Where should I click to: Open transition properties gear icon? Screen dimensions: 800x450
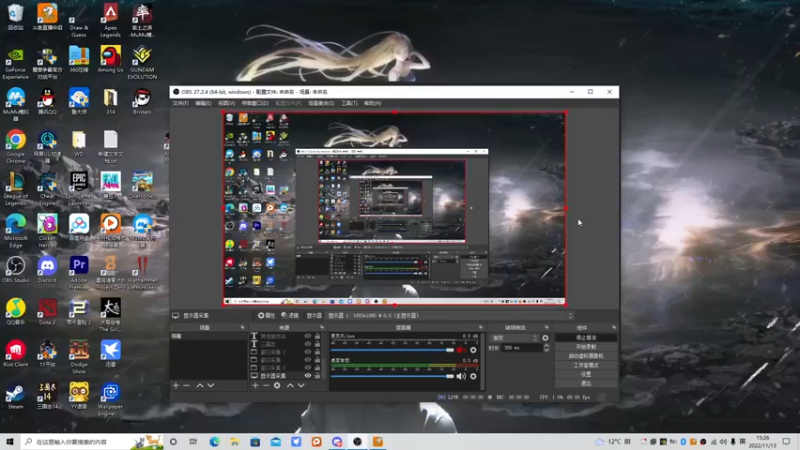545,338
